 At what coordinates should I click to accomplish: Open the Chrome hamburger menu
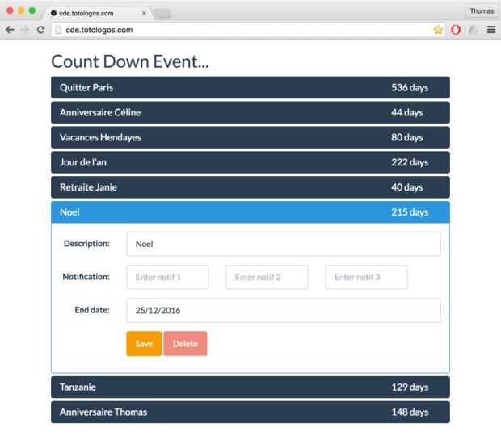click(x=491, y=30)
